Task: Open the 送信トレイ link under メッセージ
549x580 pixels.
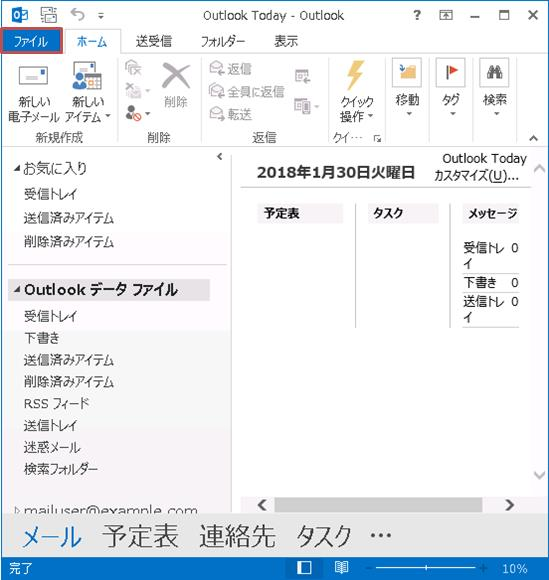Action: coord(483,309)
